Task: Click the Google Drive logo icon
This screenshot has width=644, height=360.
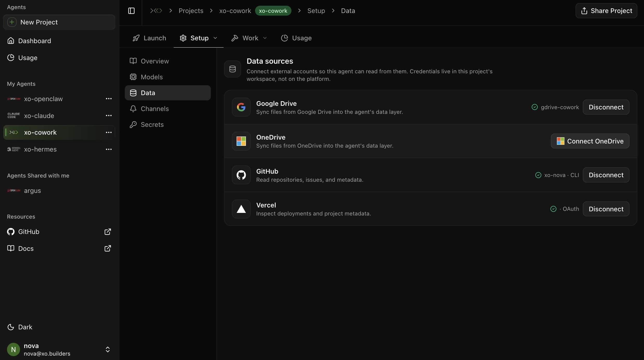Action: click(241, 107)
